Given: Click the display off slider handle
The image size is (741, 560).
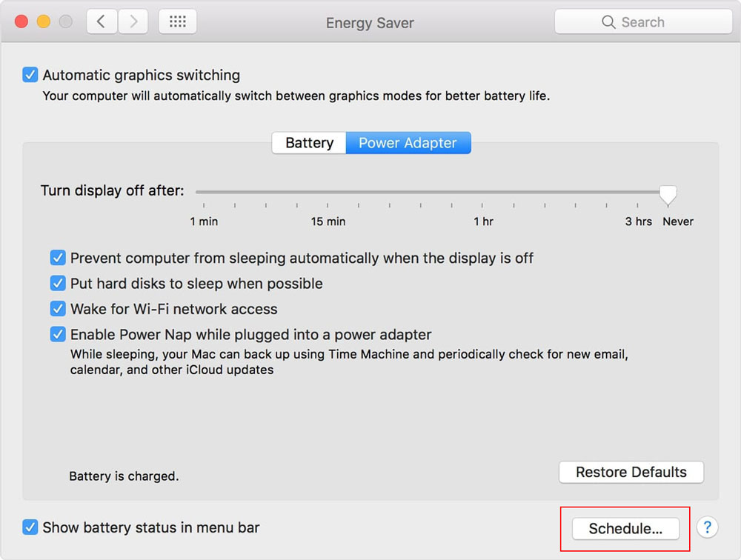Looking at the screenshot, I should pyautogui.click(x=668, y=194).
